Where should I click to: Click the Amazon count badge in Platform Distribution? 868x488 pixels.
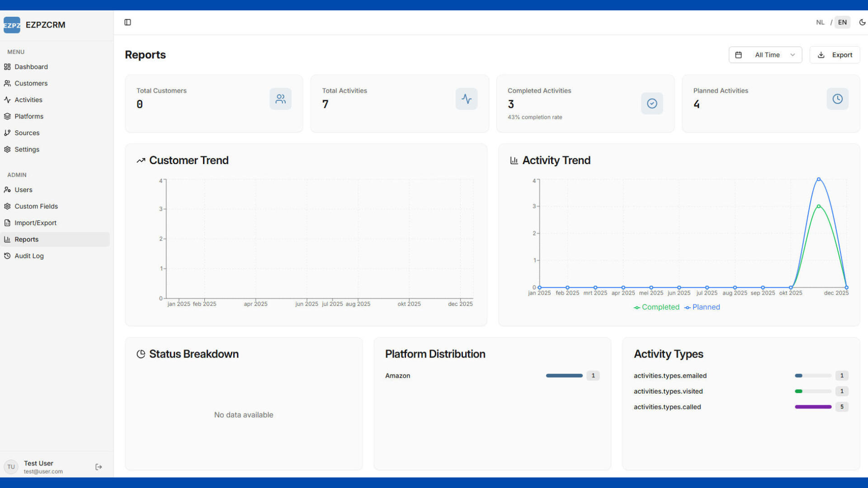click(x=593, y=375)
